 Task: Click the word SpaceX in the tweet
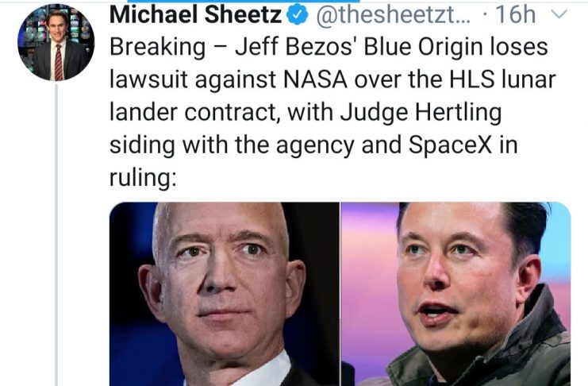[x=450, y=145]
